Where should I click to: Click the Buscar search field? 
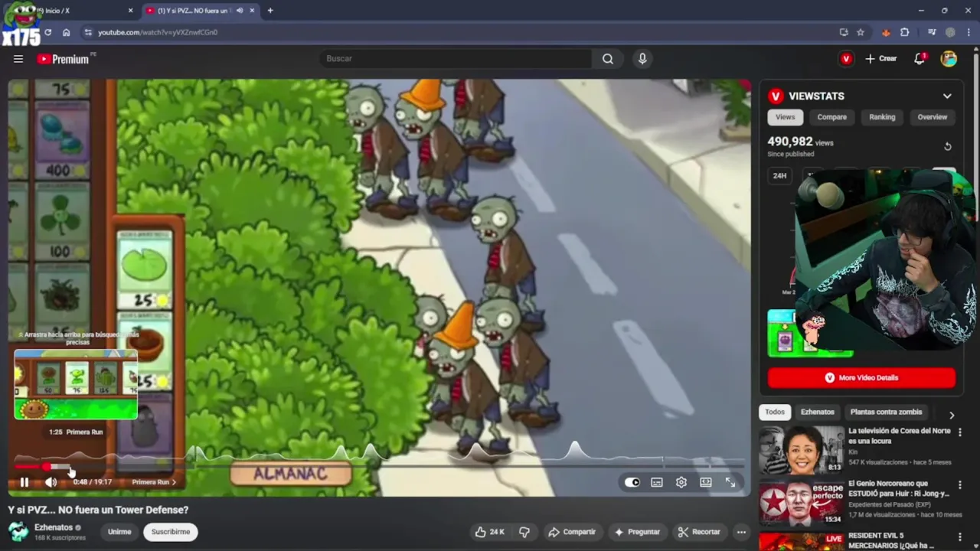tap(456, 59)
